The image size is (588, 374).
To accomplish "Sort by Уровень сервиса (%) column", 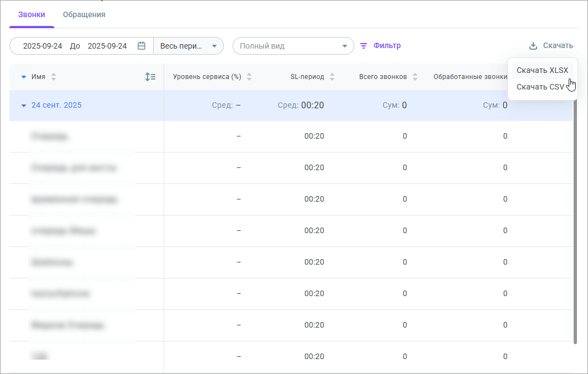I will click(x=249, y=77).
